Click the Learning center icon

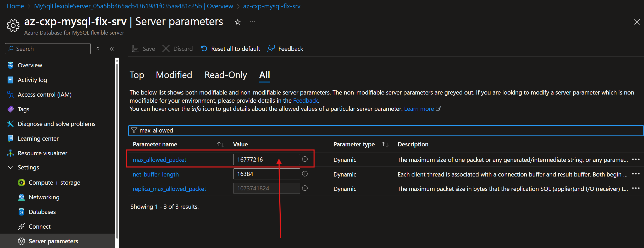tap(10, 139)
